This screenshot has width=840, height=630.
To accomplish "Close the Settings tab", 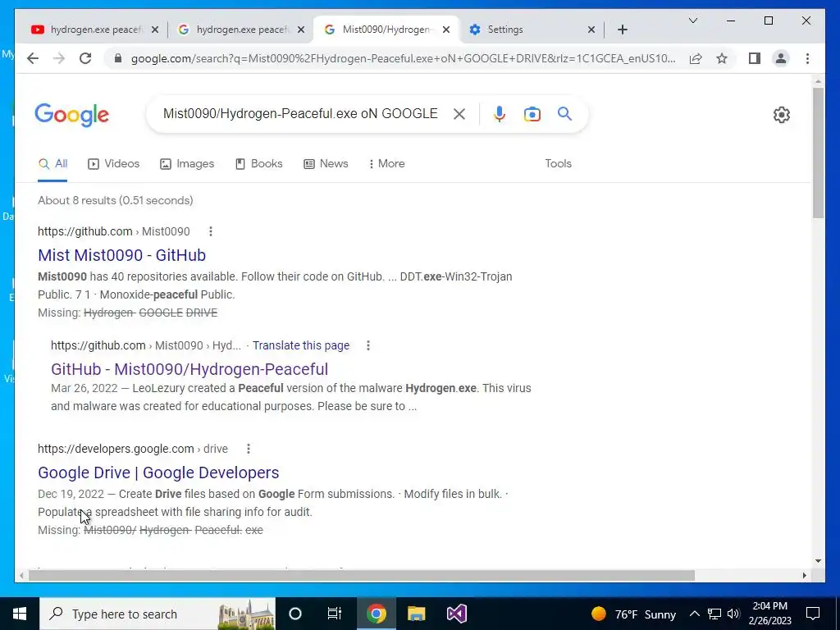I will click(x=591, y=30).
